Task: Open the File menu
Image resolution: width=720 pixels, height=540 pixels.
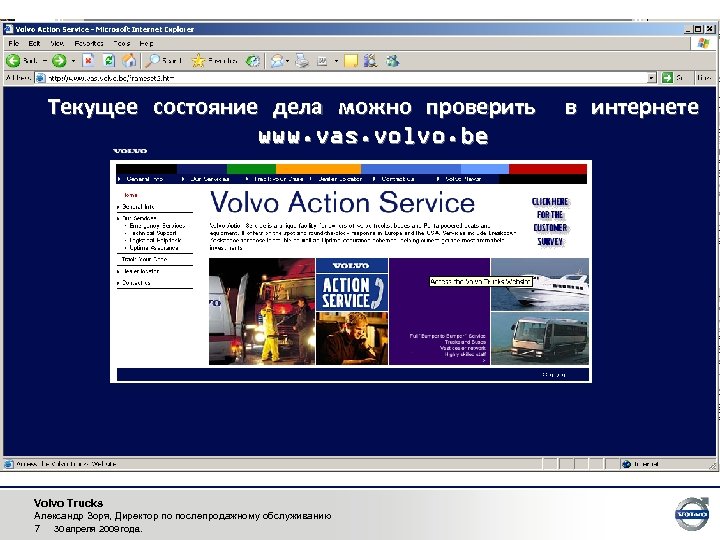Action: (x=14, y=43)
